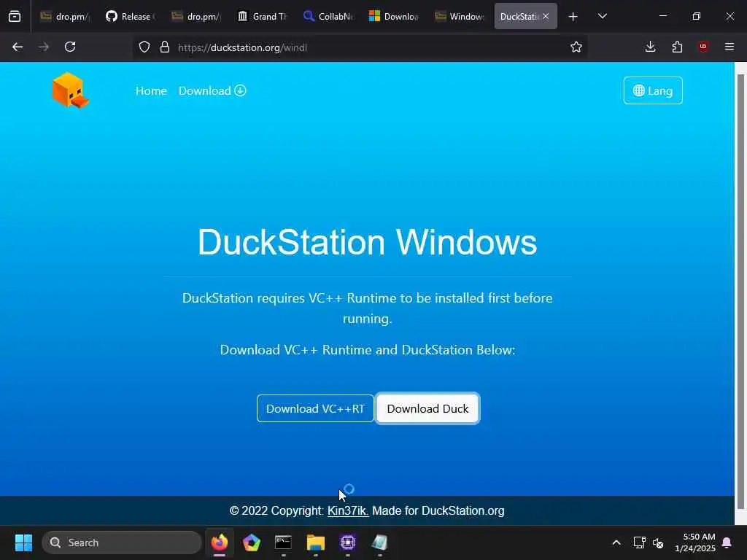The width and height of the screenshot is (747, 560).
Task: Open a new browser tab
Action: point(573,17)
